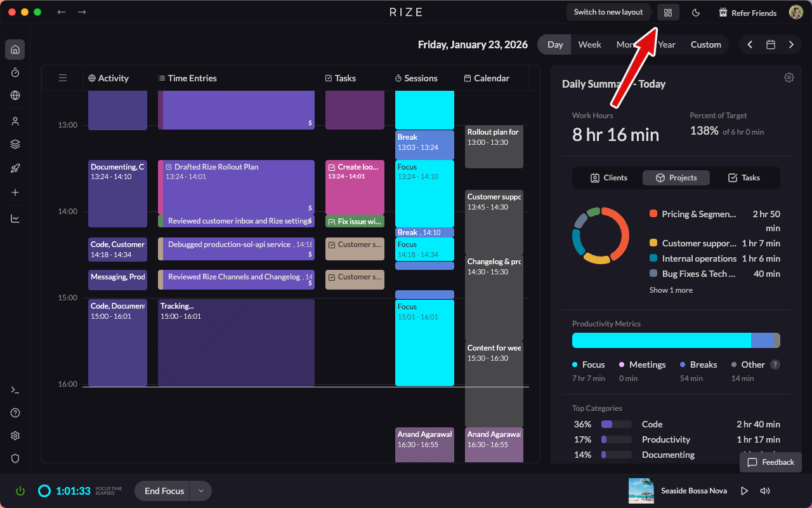Image resolution: width=812 pixels, height=508 pixels.
Task: Click the next day chevron arrow
Action: [791, 44]
